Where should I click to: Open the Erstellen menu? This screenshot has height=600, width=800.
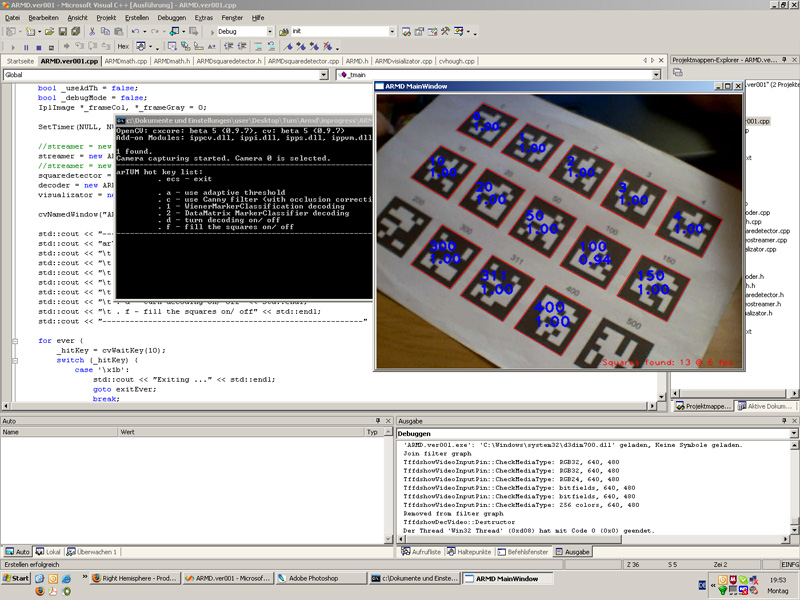click(x=137, y=18)
